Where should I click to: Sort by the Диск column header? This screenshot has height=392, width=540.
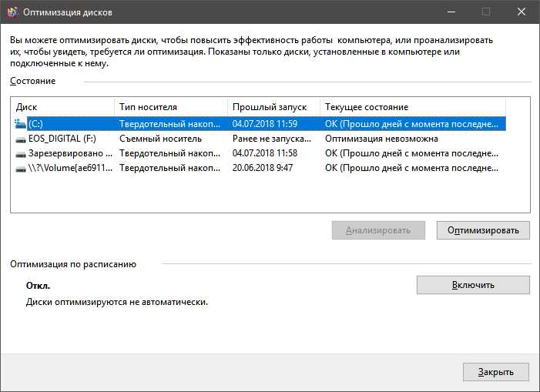62,107
